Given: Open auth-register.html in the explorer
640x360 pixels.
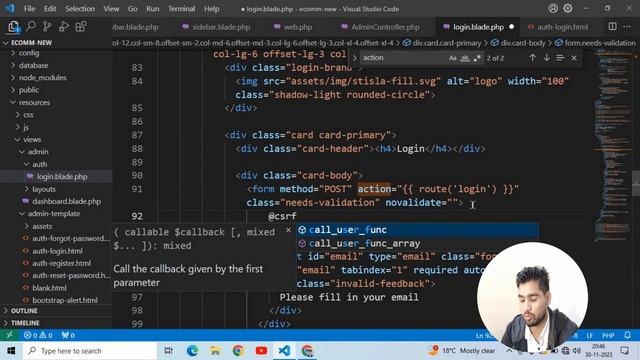Looking at the screenshot, I should click(56, 263).
